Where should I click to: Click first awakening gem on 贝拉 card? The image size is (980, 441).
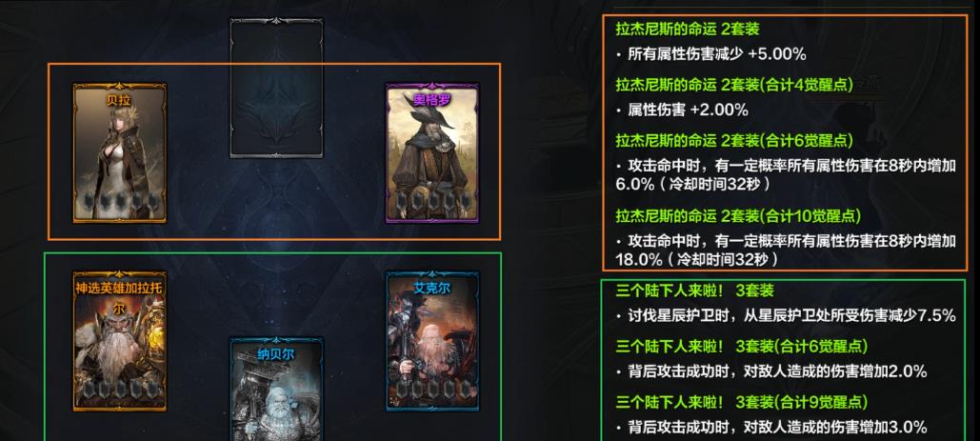(x=90, y=201)
